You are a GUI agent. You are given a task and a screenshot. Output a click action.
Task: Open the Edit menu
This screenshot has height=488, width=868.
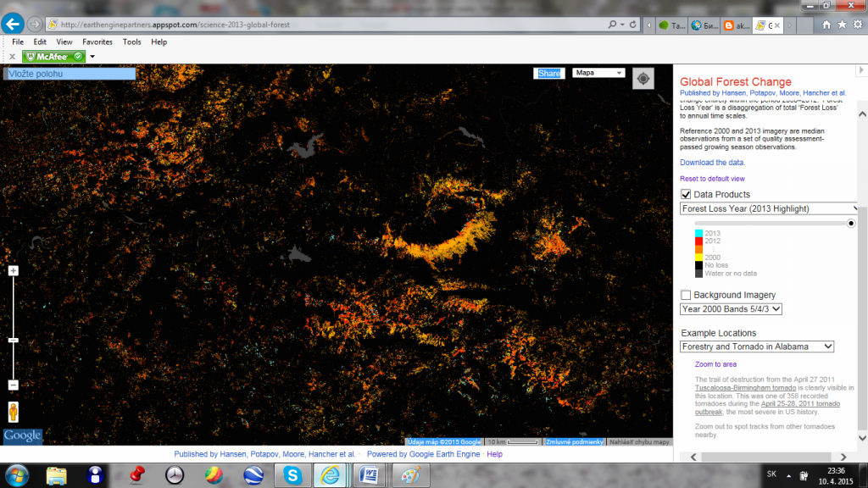click(x=40, y=42)
